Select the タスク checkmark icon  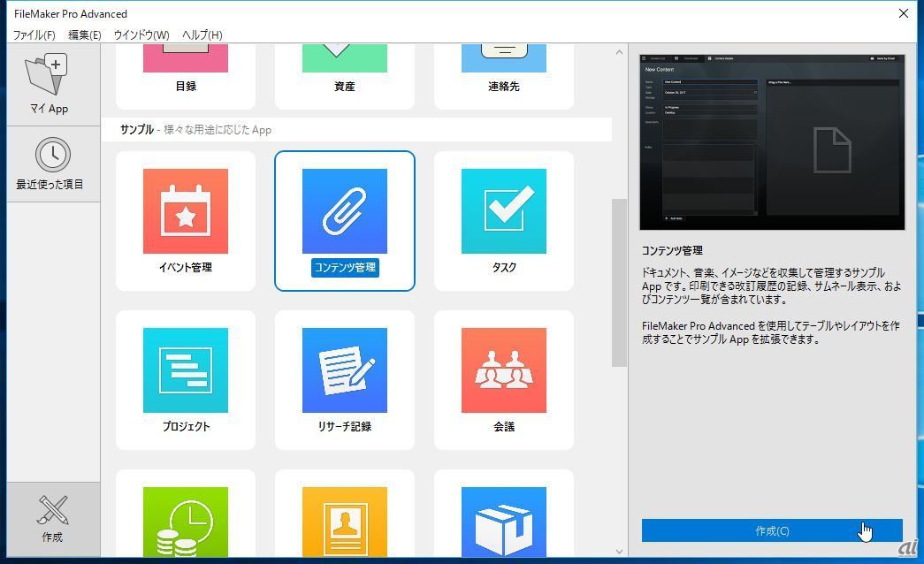[504, 211]
